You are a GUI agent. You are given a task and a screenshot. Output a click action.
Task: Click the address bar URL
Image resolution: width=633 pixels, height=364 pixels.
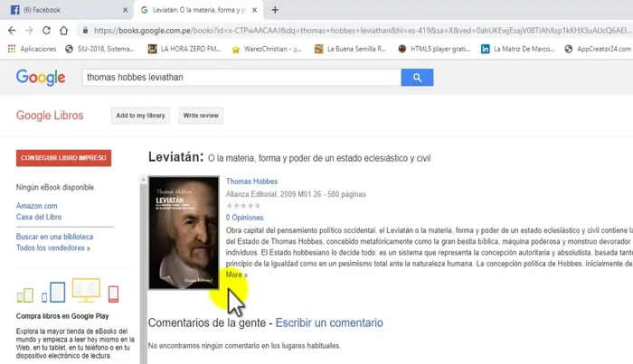pyautogui.click(x=362, y=30)
